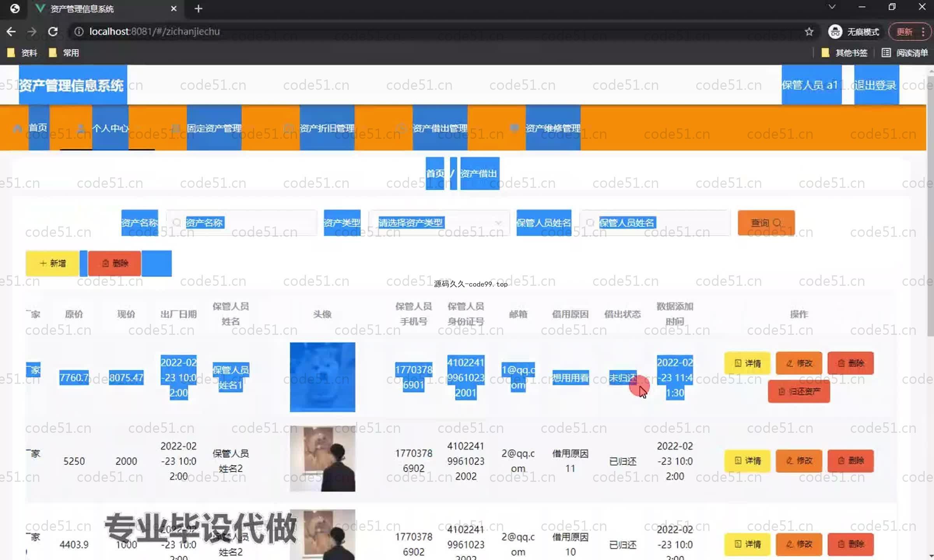The width and height of the screenshot is (934, 560).
Task: Open 资产折旧管理 menu item
Action: point(327,128)
